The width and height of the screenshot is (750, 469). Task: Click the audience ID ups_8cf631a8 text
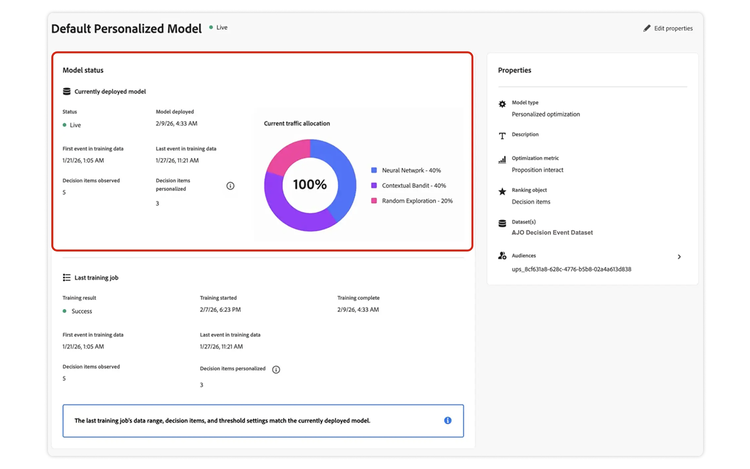click(x=571, y=269)
